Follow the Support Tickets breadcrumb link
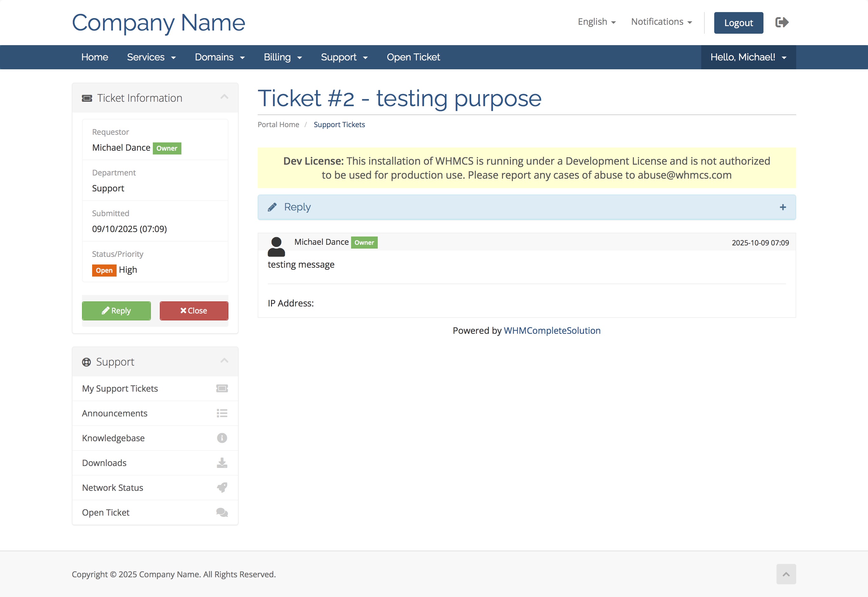Viewport: 868px width, 597px height. tap(339, 125)
